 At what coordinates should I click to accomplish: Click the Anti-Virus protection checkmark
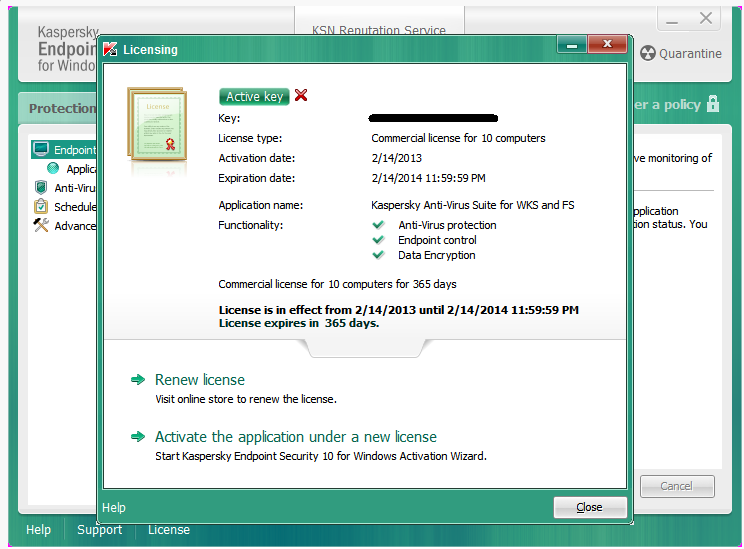(378, 225)
